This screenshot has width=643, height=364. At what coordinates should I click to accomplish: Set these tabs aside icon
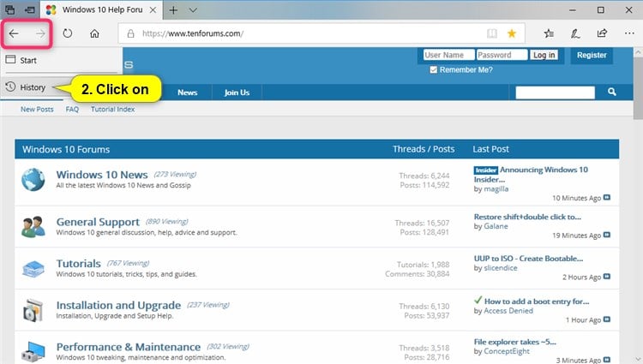click(x=30, y=9)
